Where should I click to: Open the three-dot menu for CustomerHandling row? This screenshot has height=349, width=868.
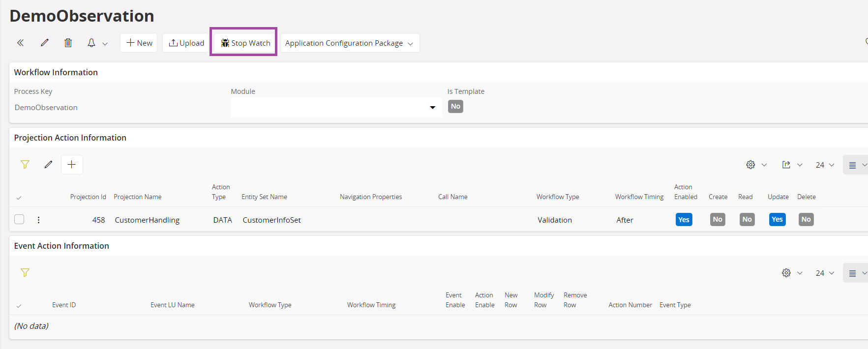click(39, 220)
